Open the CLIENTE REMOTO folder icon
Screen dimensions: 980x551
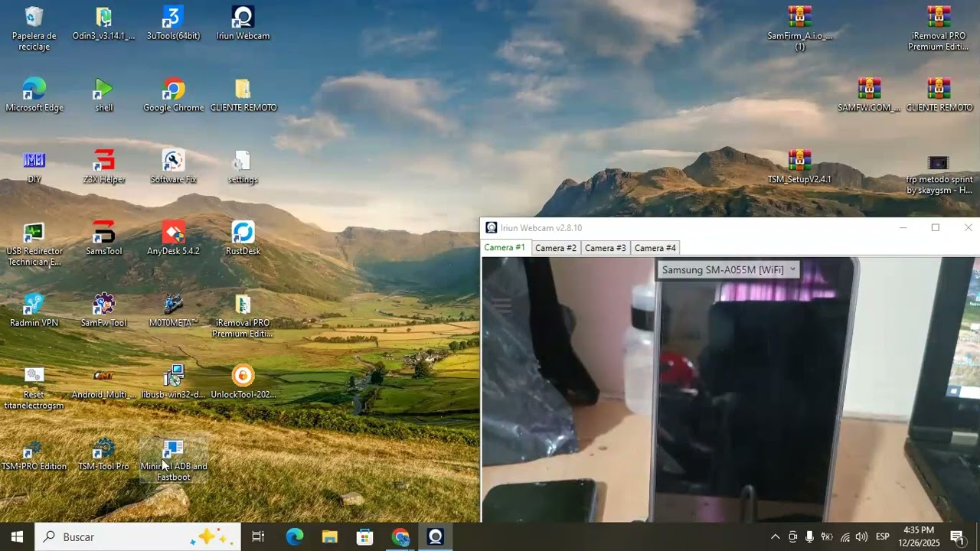pyautogui.click(x=243, y=95)
